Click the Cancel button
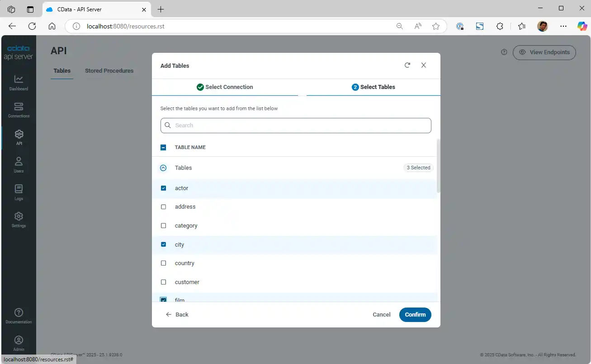 (381, 315)
